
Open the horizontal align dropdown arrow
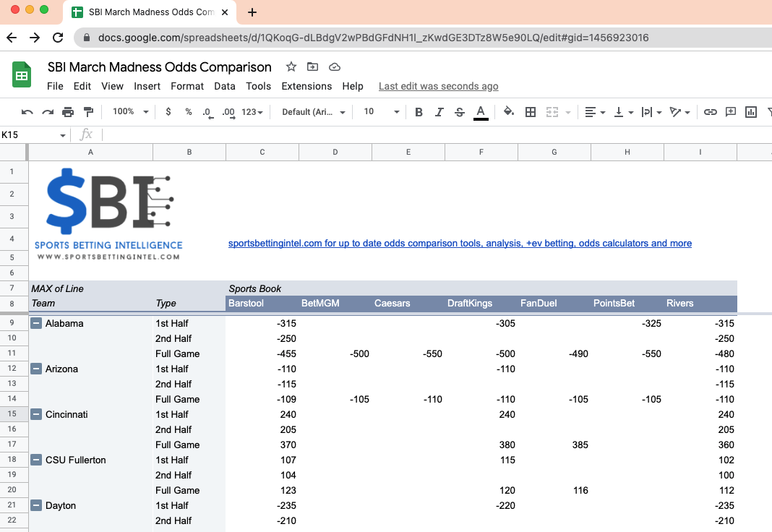pos(601,112)
